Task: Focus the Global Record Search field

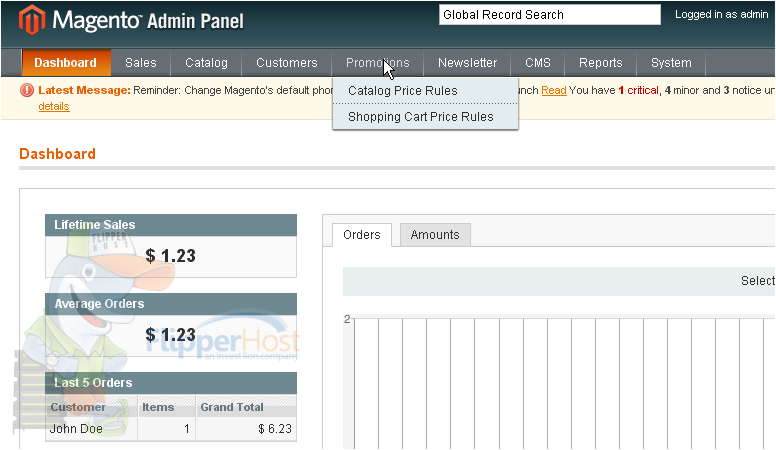Action: click(x=549, y=15)
